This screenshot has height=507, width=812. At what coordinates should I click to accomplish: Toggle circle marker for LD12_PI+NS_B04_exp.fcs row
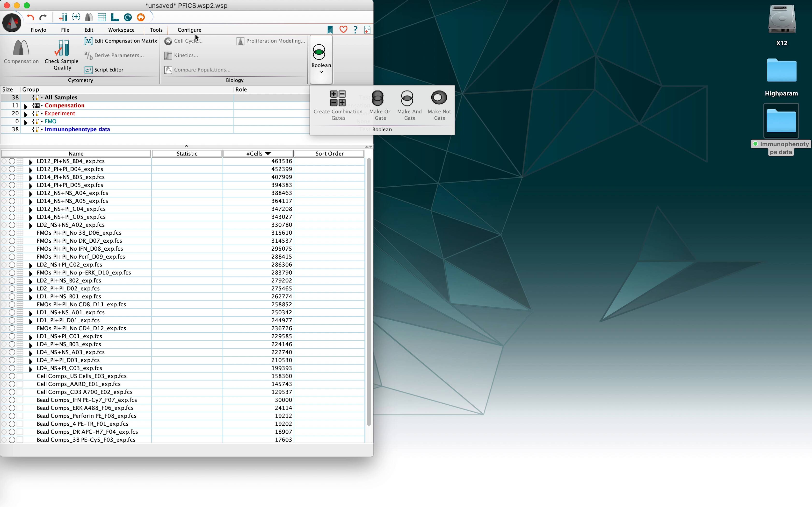coord(12,161)
